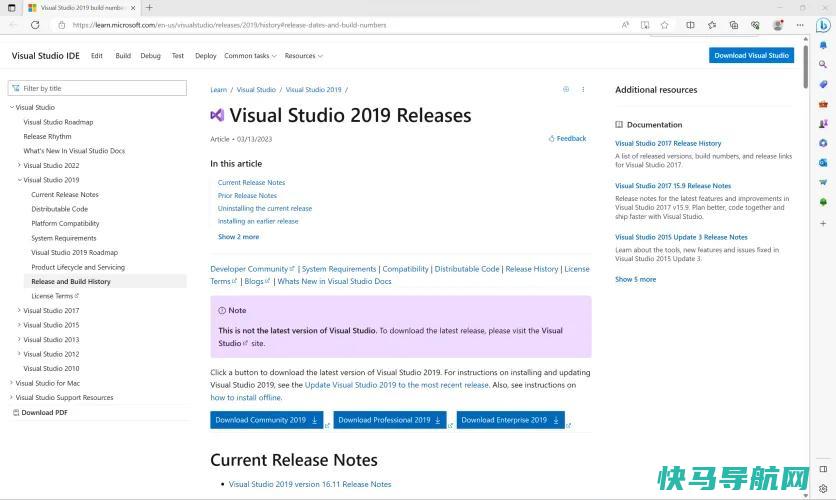Open the Favorites list icon in the Edge toolbar

712,25
